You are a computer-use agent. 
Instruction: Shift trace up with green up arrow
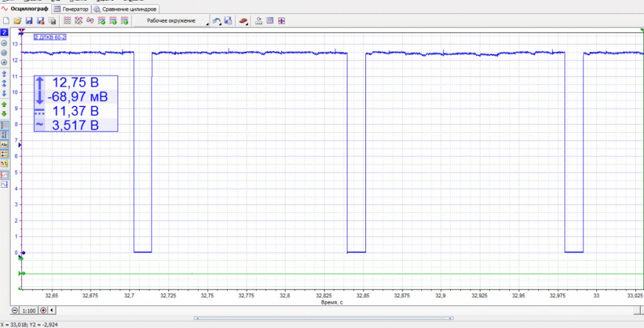tap(4, 105)
